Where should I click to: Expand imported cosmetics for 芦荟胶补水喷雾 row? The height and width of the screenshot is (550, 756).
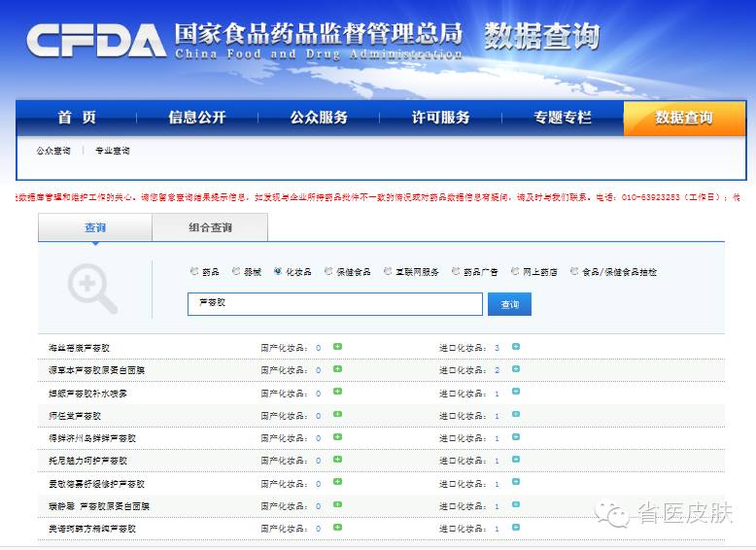[516, 392]
